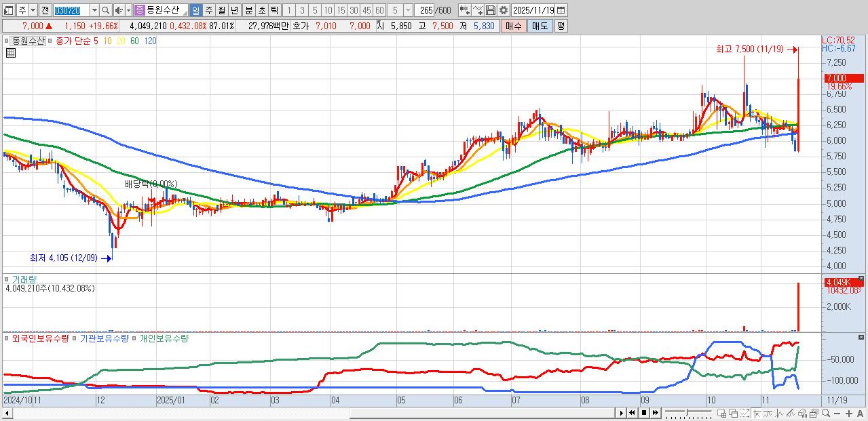Click the stock search magnifier icon

point(106,10)
